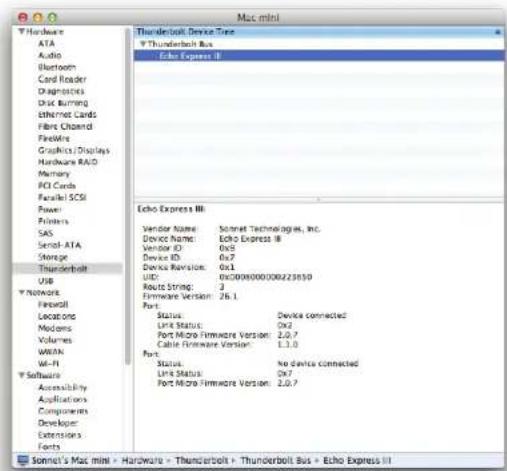Screen dimensions: 507x471
Task: Select Firewall under Network
Action: pos(53,305)
